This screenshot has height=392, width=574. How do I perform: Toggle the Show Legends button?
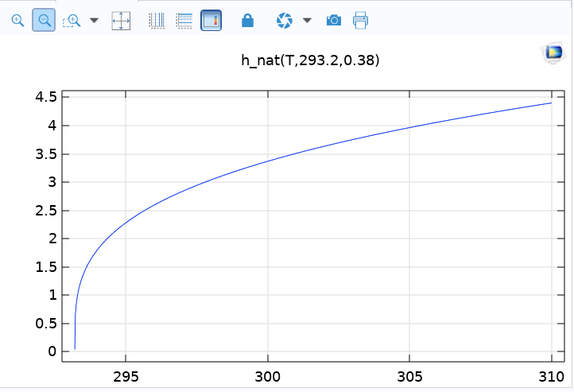[211, 20]
